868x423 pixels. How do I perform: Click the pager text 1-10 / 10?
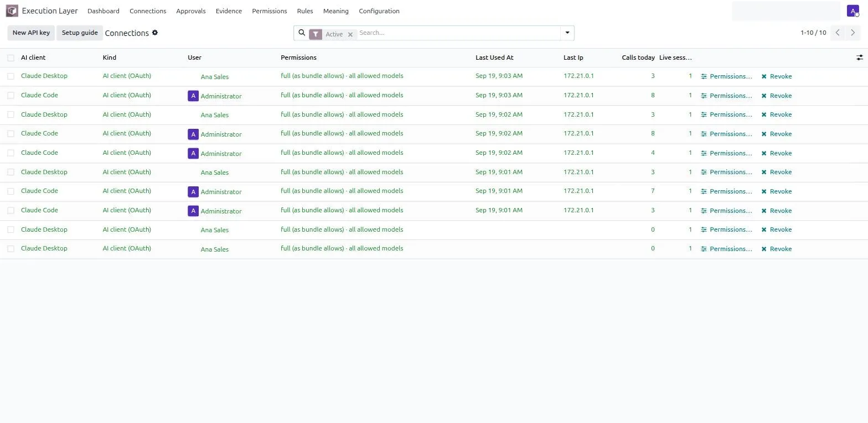pyautogui.click(x=813, y=33)
